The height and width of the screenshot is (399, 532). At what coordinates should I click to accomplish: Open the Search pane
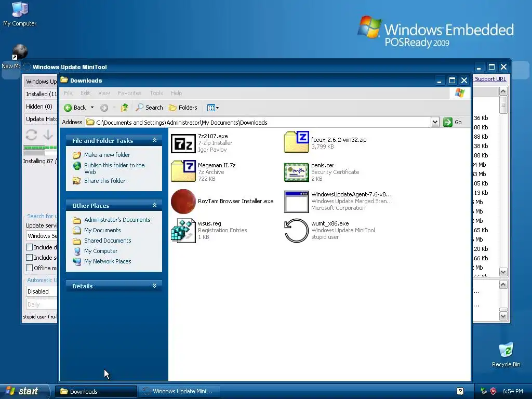tap(149, 108)
